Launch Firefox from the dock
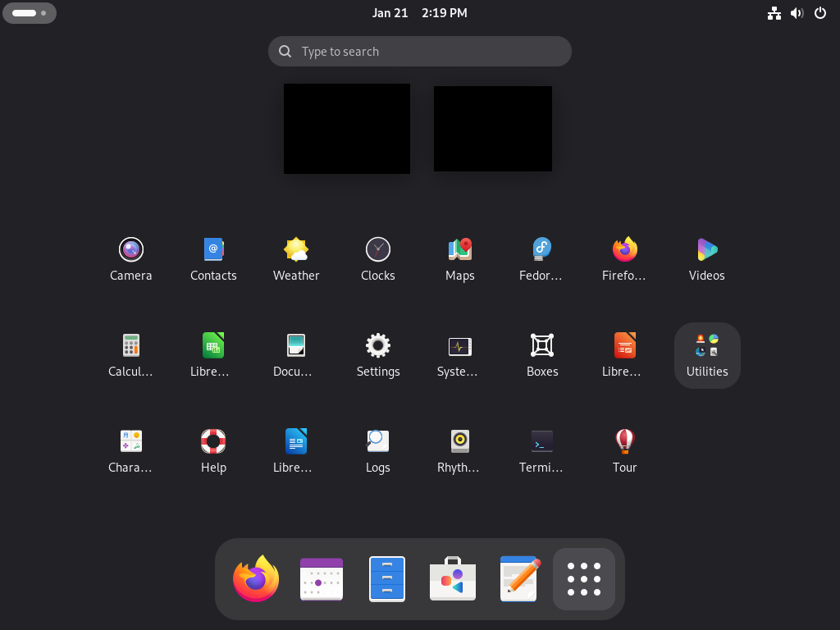The image size is (840, 630). 256,578
